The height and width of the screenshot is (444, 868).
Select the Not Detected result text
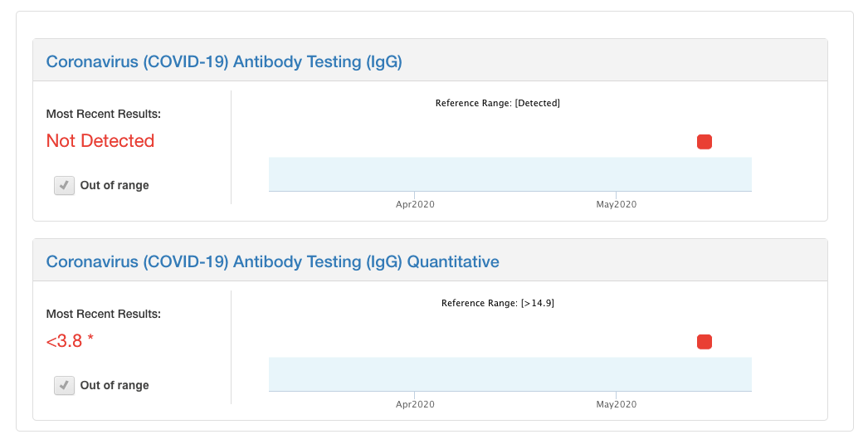pyautogui.click(x=100, y=140)
